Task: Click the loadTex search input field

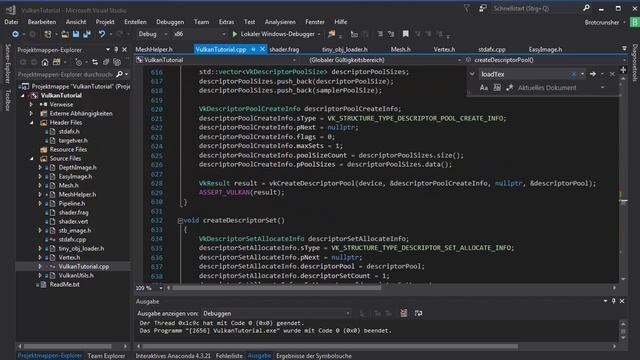Action: [x=524, y=74]
